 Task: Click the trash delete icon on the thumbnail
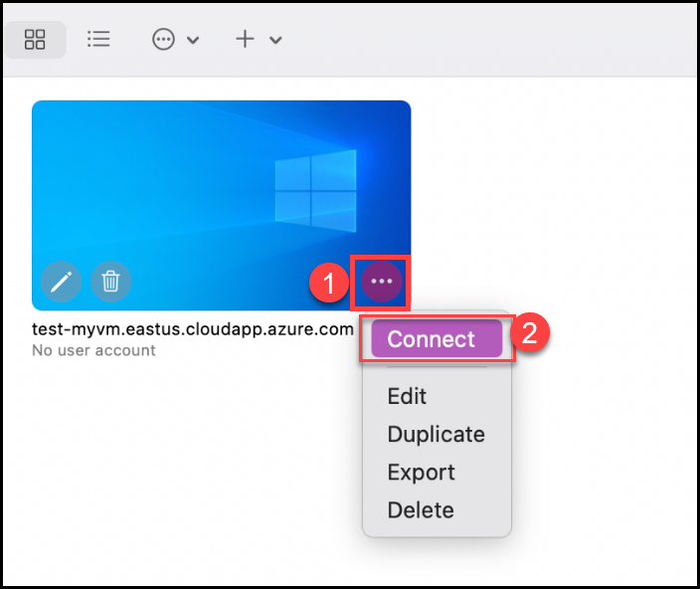pos(110,282)
